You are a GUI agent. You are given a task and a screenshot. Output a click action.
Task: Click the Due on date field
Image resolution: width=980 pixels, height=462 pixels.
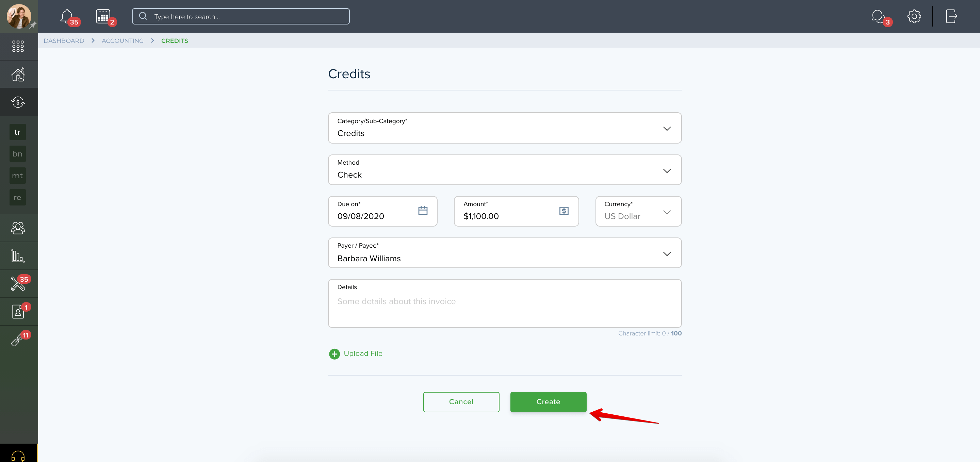tap(382, 211)
